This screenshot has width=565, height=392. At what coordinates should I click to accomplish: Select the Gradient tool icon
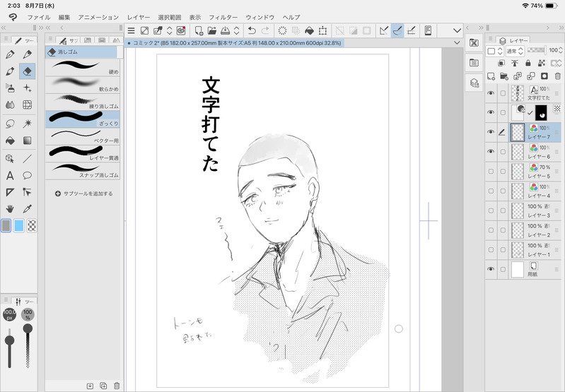(27, 141)
